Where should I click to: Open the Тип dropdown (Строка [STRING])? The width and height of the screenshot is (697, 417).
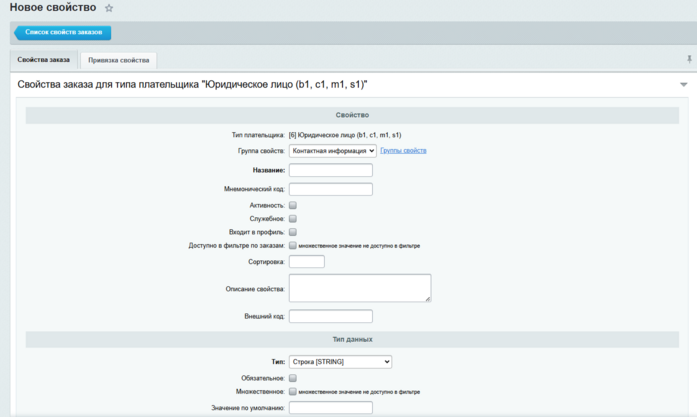tap(340, 362)
